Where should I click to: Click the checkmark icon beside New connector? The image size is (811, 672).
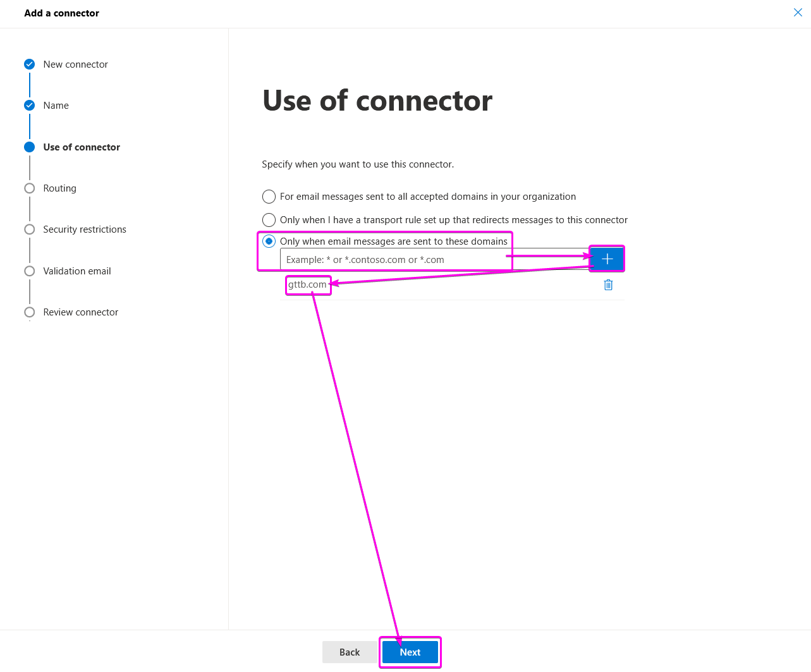coord(29,64)
